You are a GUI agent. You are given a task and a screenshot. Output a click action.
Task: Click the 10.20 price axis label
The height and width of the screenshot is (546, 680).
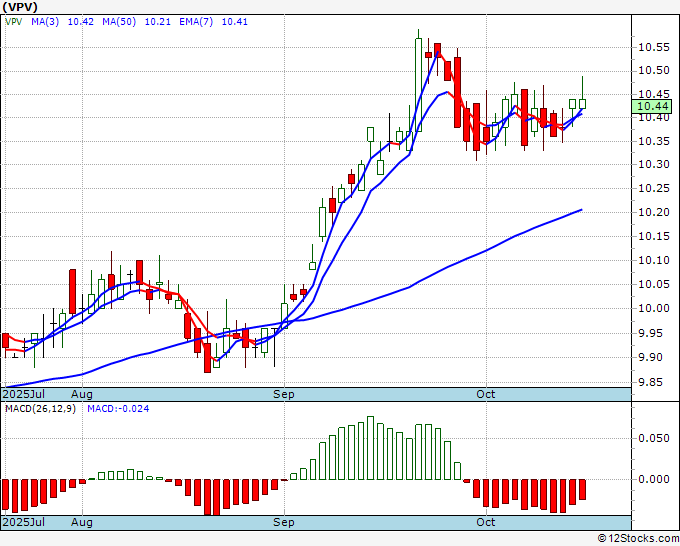(654, 212)
